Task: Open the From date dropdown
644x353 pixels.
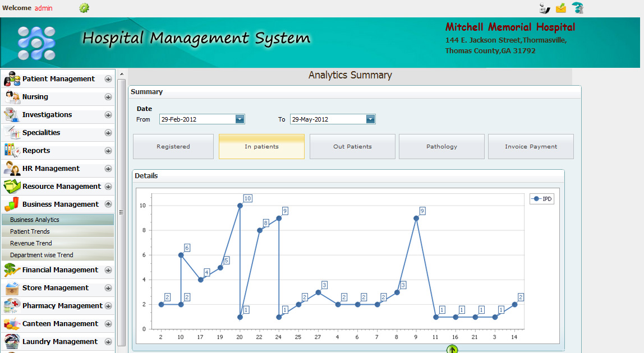Action: 240,119
